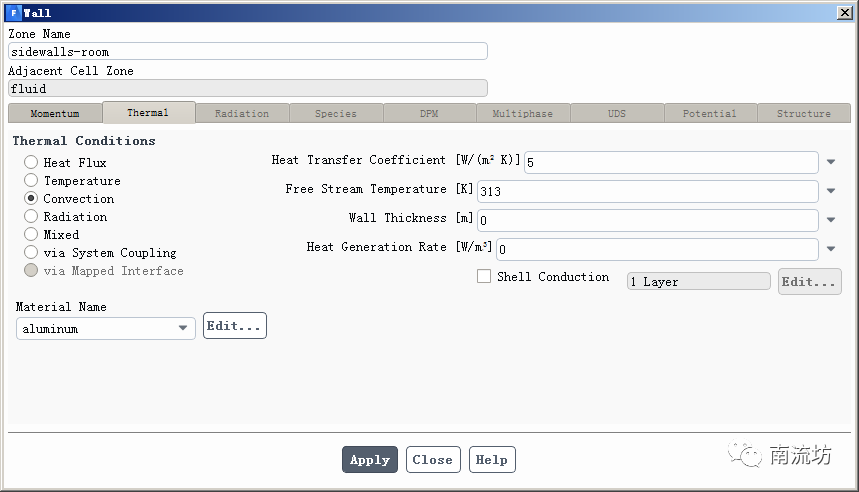
Task: Select the Mixed thermal condition
Action: point(31,235)
